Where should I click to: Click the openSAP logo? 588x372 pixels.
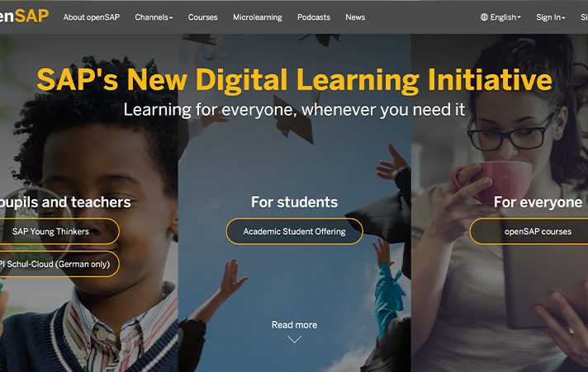click(24, 17)
